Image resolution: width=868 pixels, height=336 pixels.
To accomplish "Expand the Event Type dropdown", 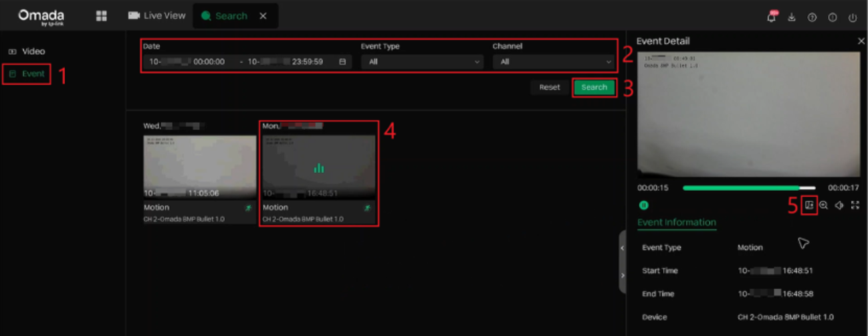I will click(x=422, y=62).
